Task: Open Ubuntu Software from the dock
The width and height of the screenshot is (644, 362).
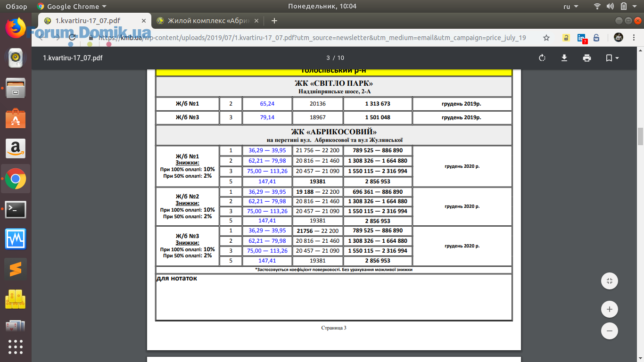Action: tap(16, 118)
